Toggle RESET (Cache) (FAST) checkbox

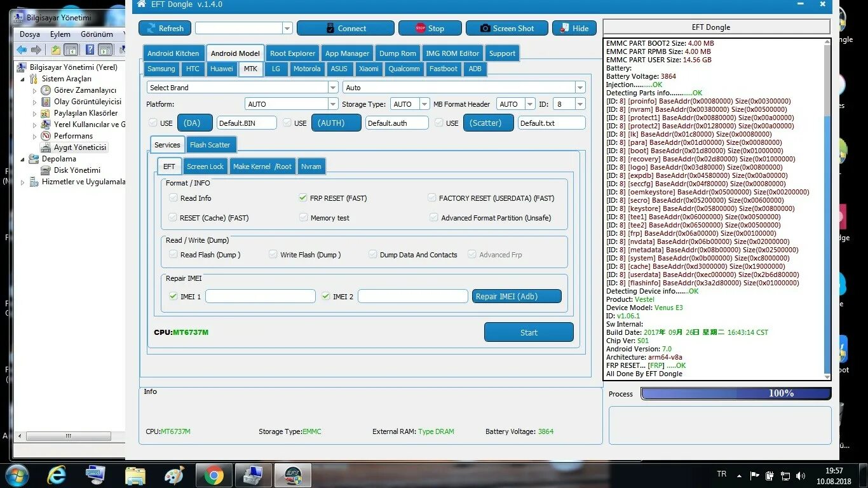pyautogui.click(x=173, y=217)
